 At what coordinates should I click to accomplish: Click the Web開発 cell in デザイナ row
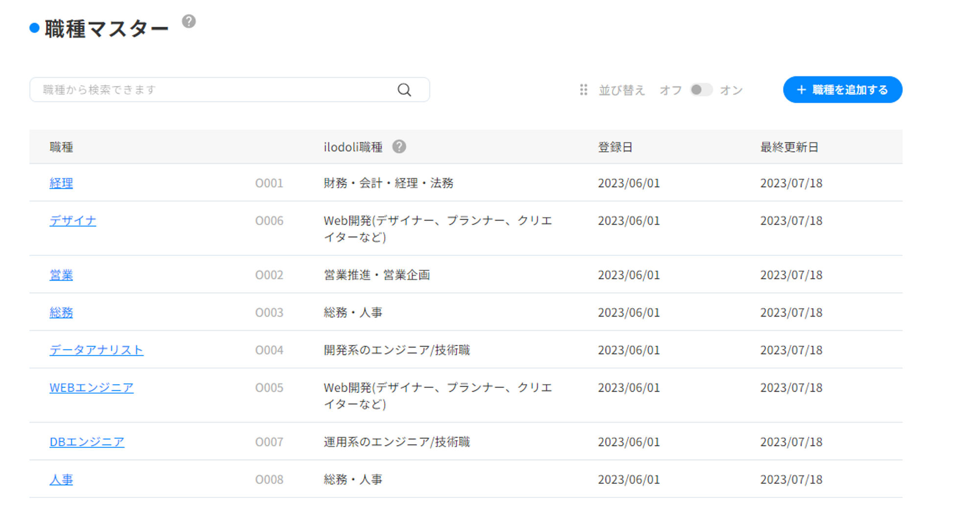[x=438, y=229]
